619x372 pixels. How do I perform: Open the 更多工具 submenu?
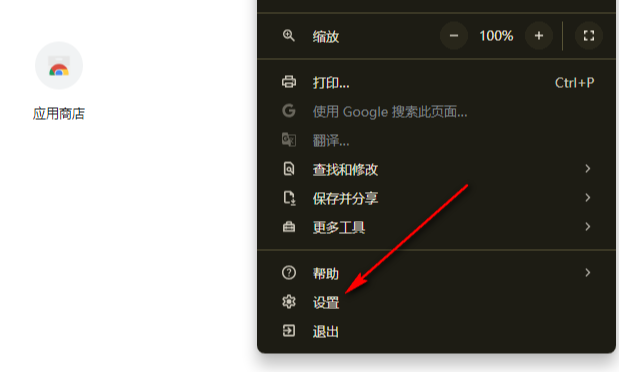(437, 227)
